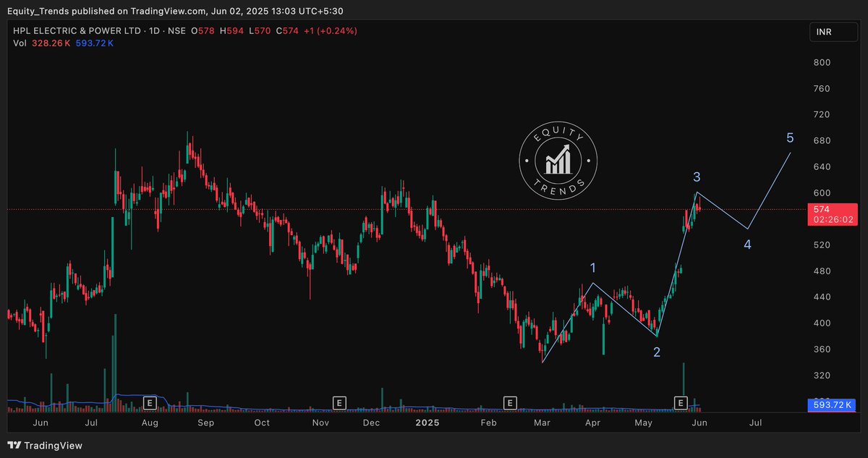Screen dimensions: 868x458
Task: Click the Mar label on the time axis
Action: (541, 422)
